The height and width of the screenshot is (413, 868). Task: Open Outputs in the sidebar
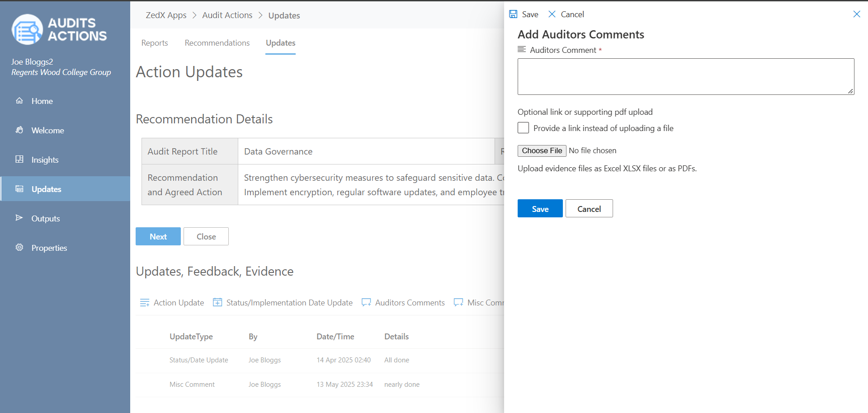tap(65, 218)
